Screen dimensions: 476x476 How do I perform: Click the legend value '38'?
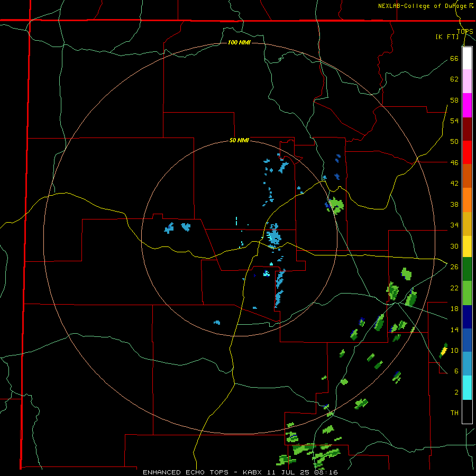454,205
